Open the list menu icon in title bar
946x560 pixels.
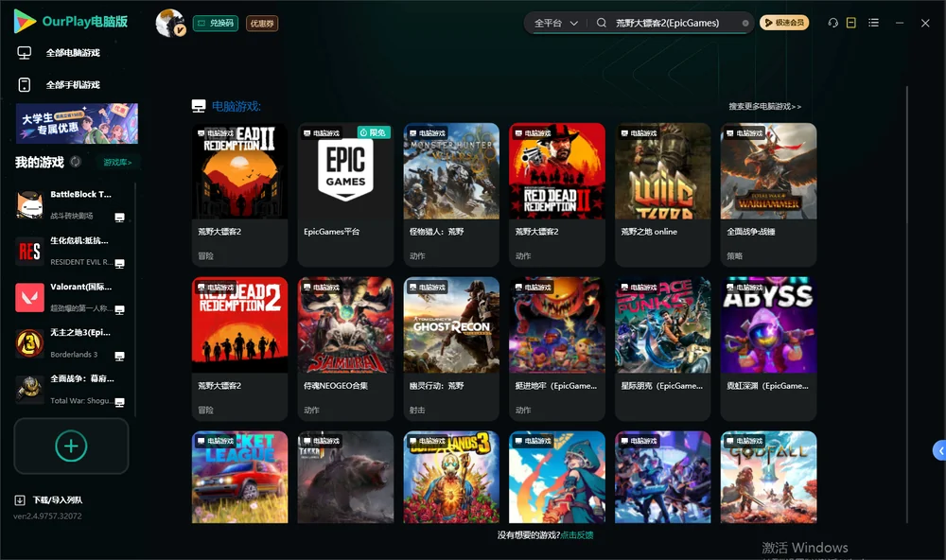[x=873, y=23]
